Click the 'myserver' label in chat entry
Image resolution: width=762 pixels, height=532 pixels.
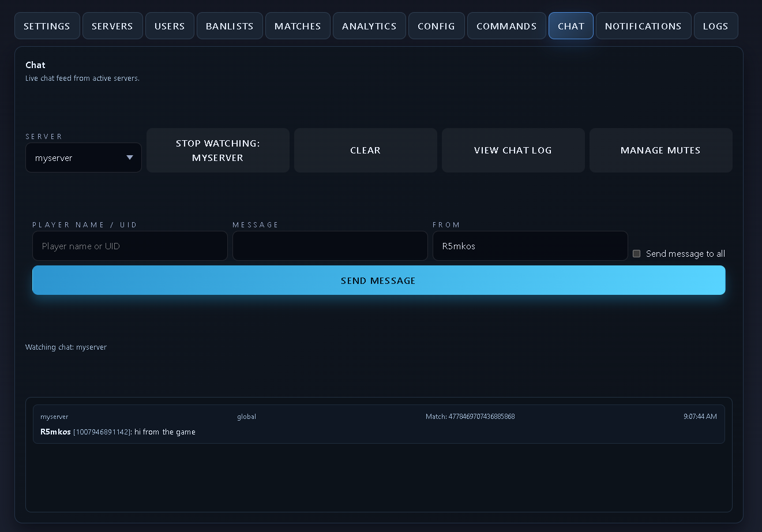tap(54, 417)
